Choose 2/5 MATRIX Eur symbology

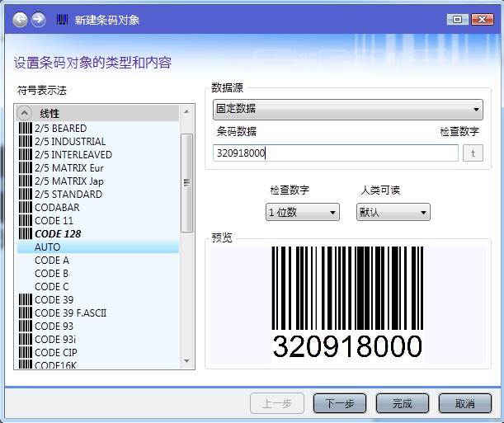(x=98, y=167)
